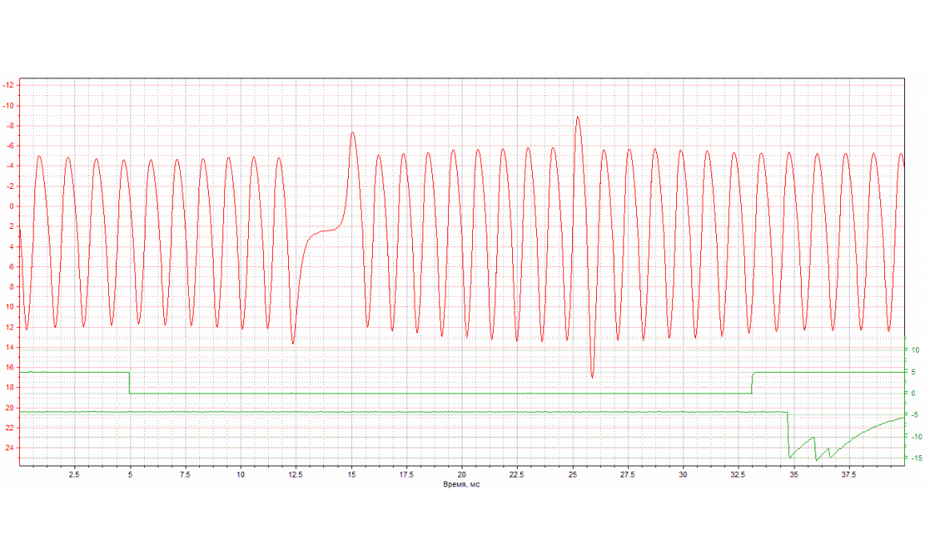Click the "Время, мс" time axis title
This screenshot has height=560, width=925.
pos(462,485)
